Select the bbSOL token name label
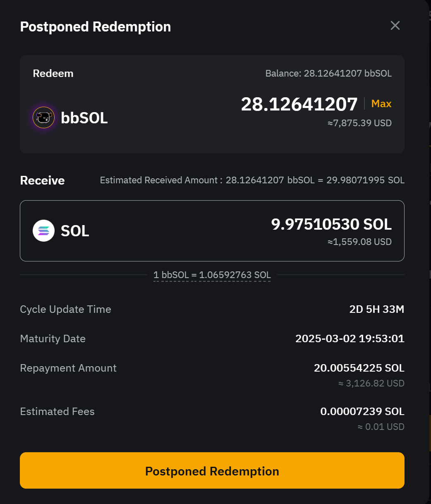This screenshot has width=431, height=504. click(84, 118)
